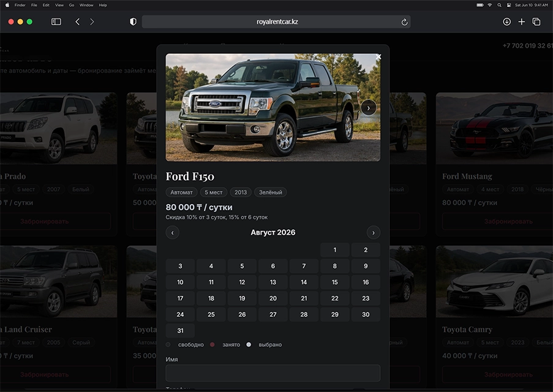Image resolution: width=553 pixels, height=392 pixels.
Task: Choose day 28 in the calendar
Action: coord(304,314)
